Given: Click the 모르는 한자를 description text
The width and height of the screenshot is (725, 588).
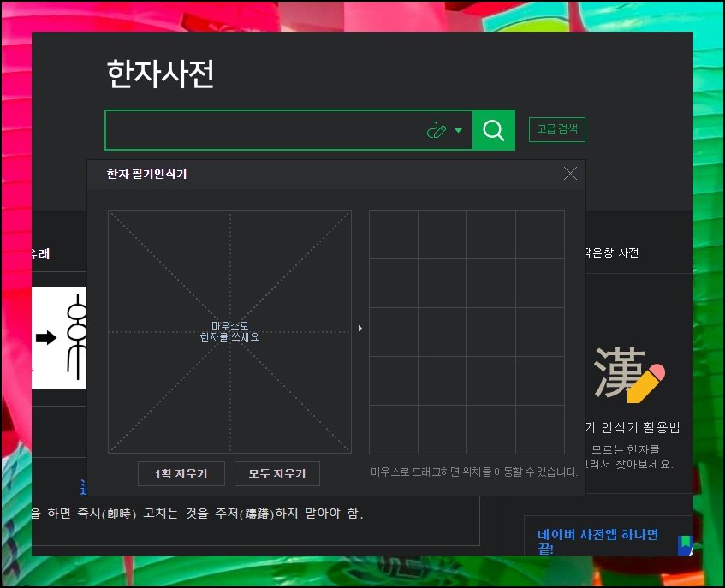Looking at the screenshot, I should 626,449.
